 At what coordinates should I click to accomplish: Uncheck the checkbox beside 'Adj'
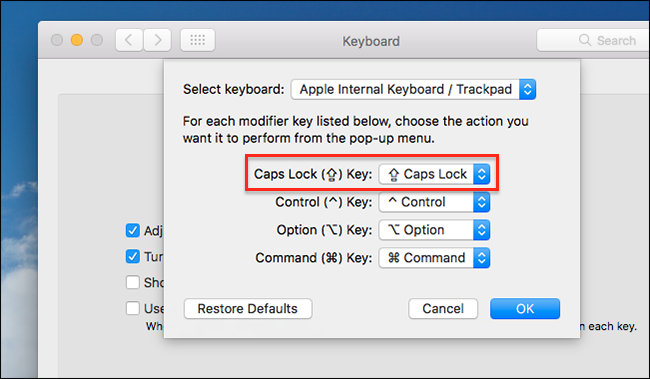click(x=133, y=231)
